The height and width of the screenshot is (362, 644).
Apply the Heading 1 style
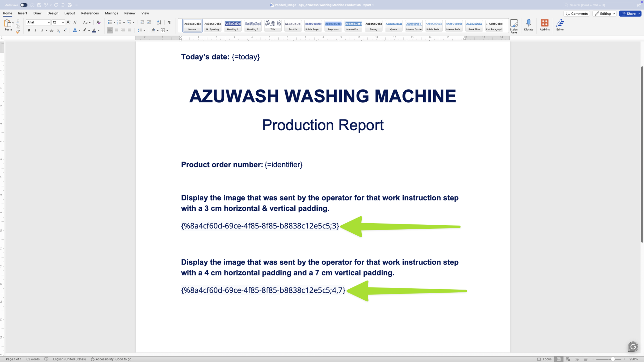coord(232,26)
